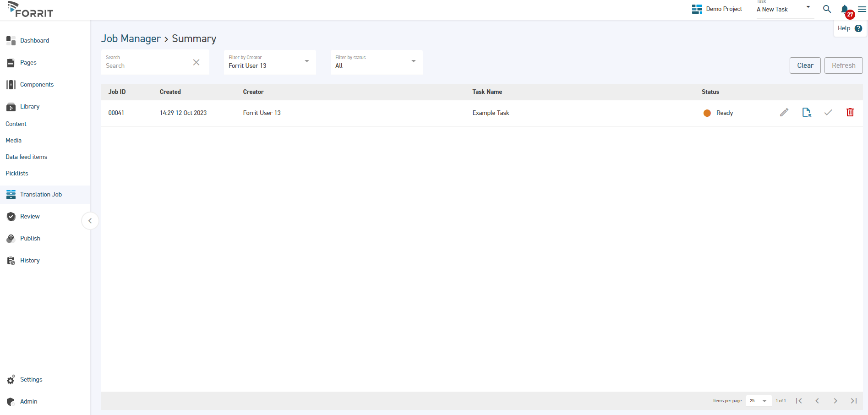
Task: Open the Picklists link under Library
Action: click(17, 174)
